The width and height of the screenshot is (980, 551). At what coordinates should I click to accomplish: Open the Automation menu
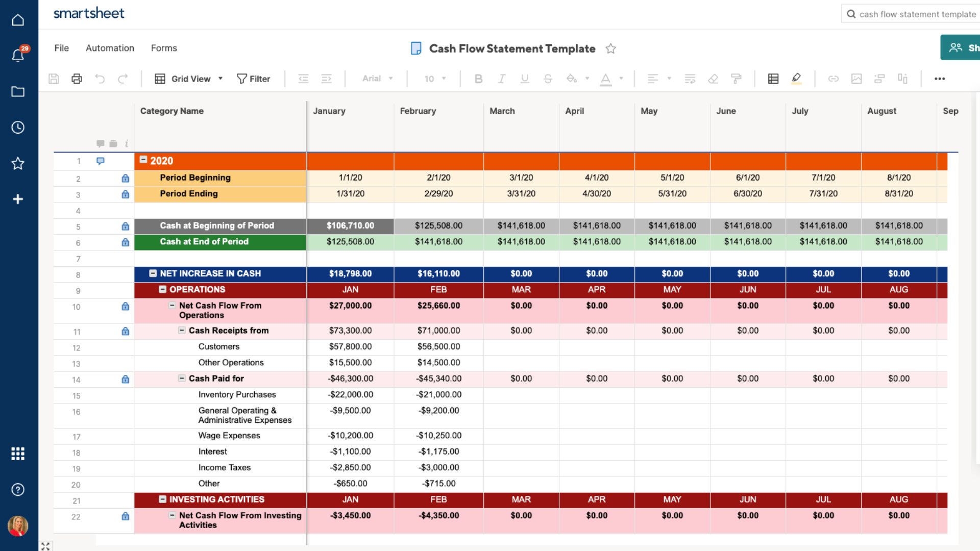click(x=110, y=48)
